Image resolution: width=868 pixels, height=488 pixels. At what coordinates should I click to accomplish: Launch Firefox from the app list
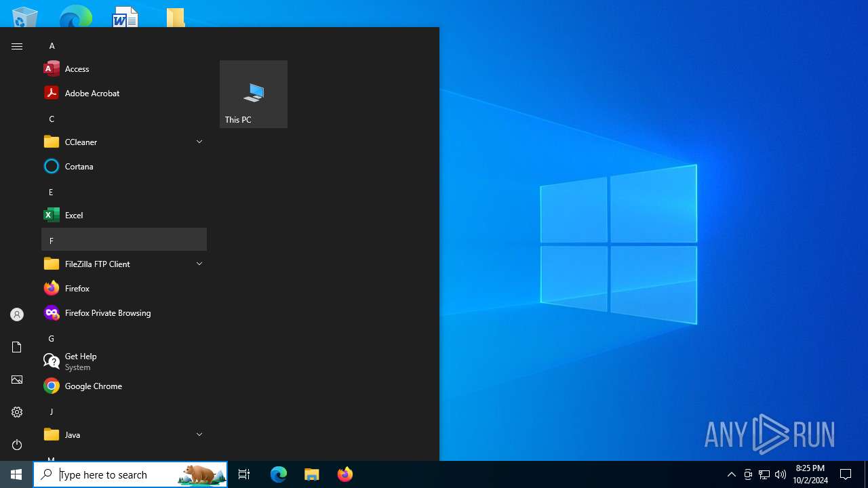point(124,288)
